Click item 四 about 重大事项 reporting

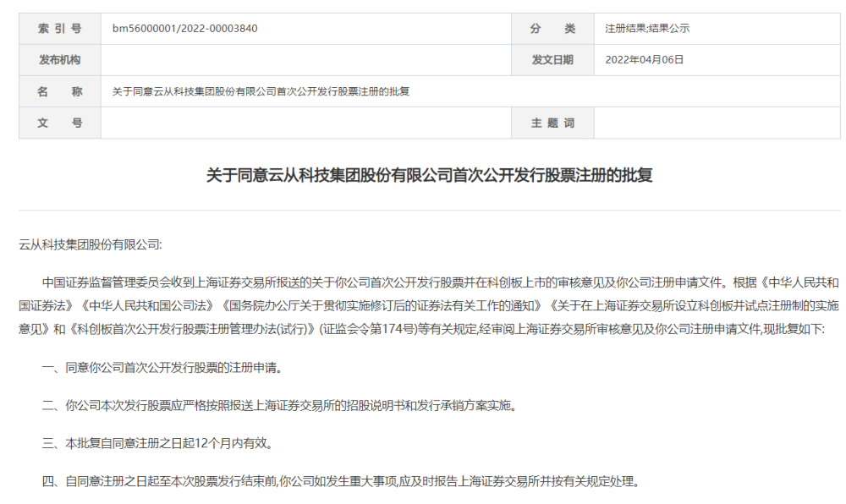(x=341, y=481)
